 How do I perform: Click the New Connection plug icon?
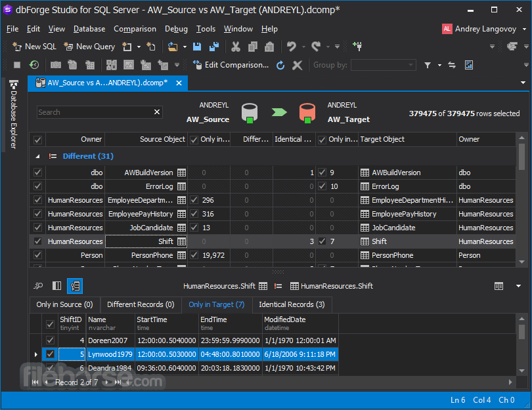tap(357, 47)
